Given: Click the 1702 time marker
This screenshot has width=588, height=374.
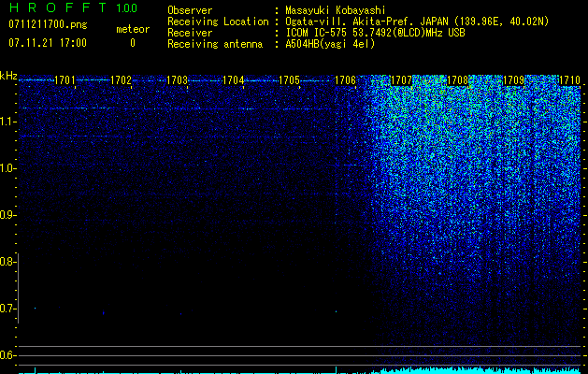Looking at the screenshot, I should point(122,80).
